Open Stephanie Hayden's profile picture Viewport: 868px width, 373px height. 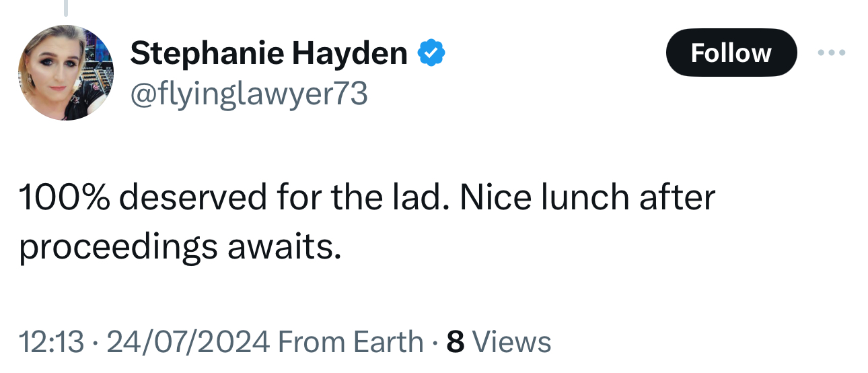(65, 73)
